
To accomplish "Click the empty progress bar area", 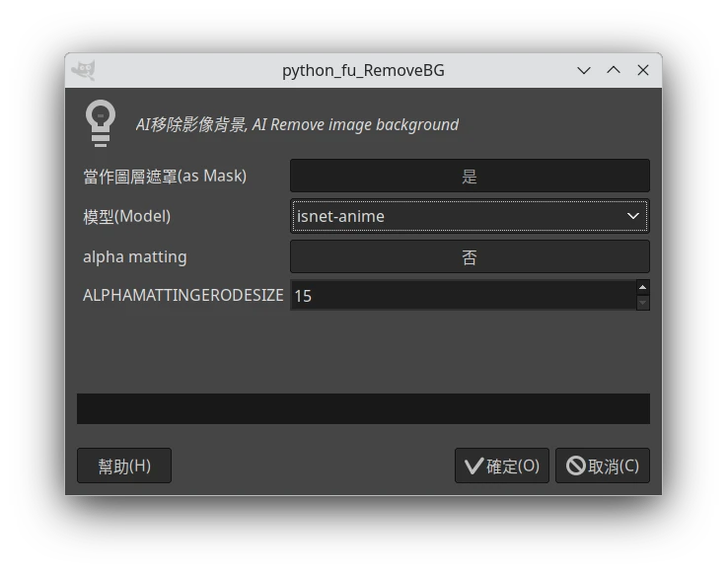I will [363, 408].
